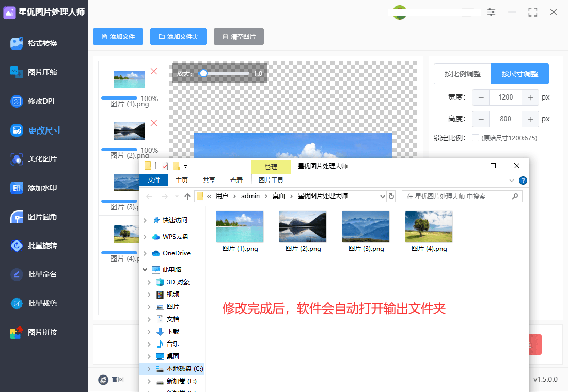This screenshot has width=568, height=392.
Task: Select the 图片 (2).png thumbnail in Explorer
Action: [303, 226]
